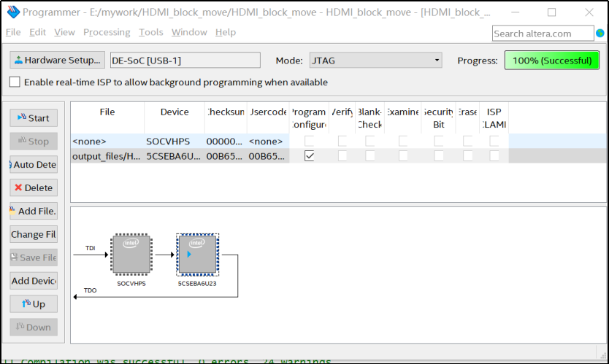Toggle Blank-Check checkbox for the output_files row
The height and width of the screenshot is (364, 609).
point(370,156)
